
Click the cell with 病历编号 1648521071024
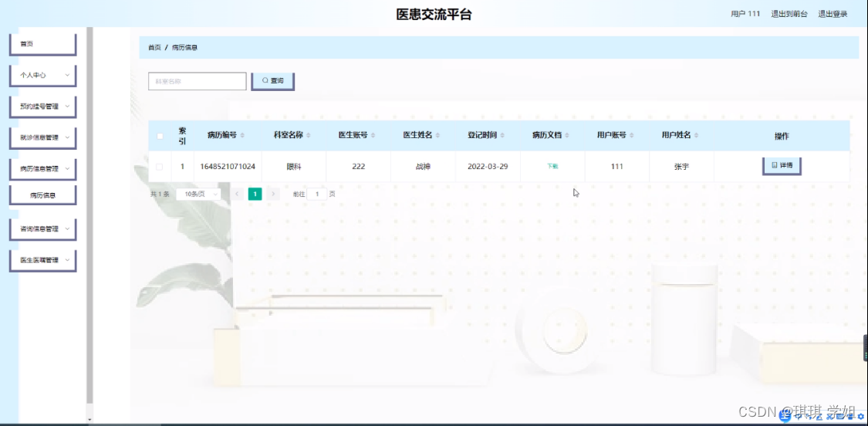(228, 166)
